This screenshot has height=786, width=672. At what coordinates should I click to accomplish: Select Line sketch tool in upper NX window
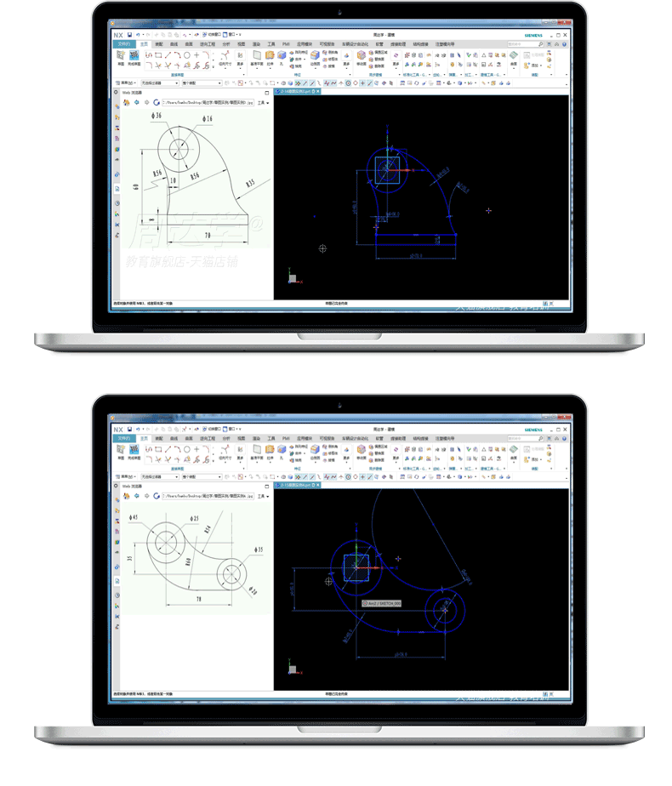click(168, 55)
